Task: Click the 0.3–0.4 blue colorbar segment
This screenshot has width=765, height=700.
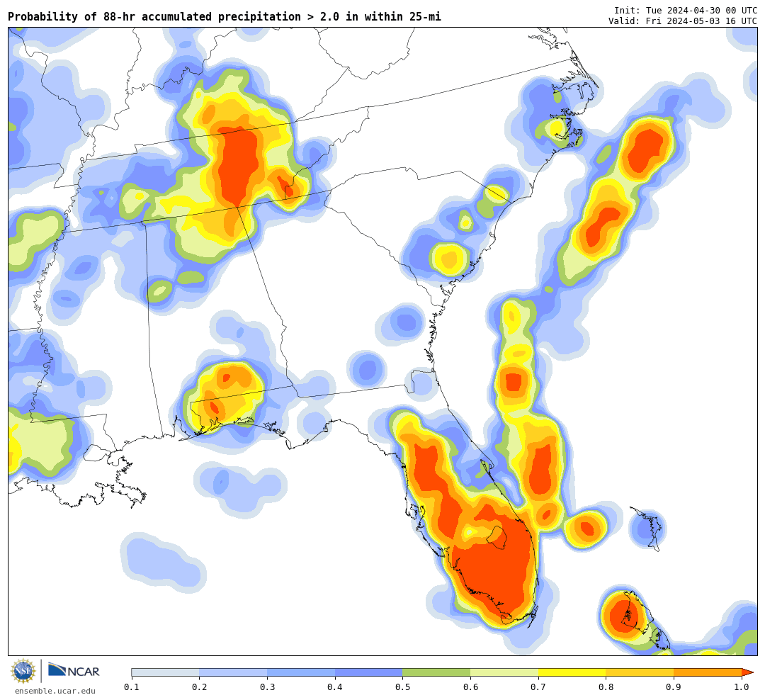Action: pyautogui.click(x=301, y=672)
